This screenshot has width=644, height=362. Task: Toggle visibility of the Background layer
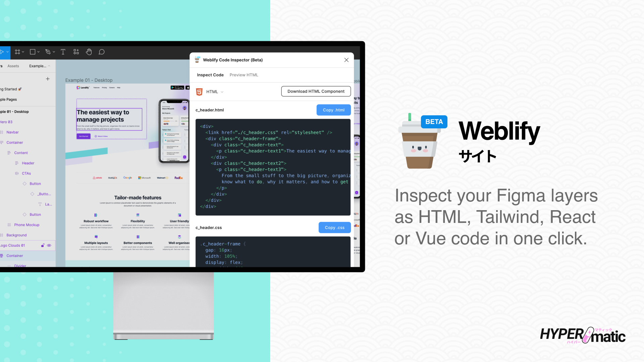[x=50, y=235]
